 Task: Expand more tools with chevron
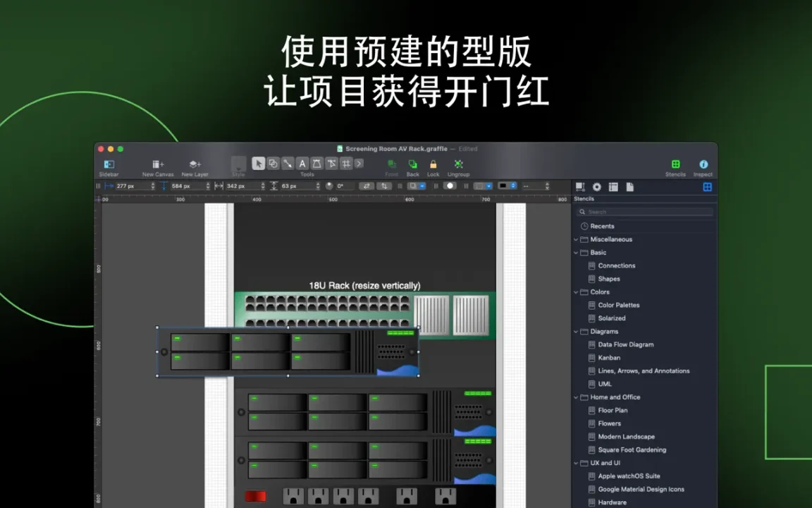pyautogui.click(x=359, y=164)
